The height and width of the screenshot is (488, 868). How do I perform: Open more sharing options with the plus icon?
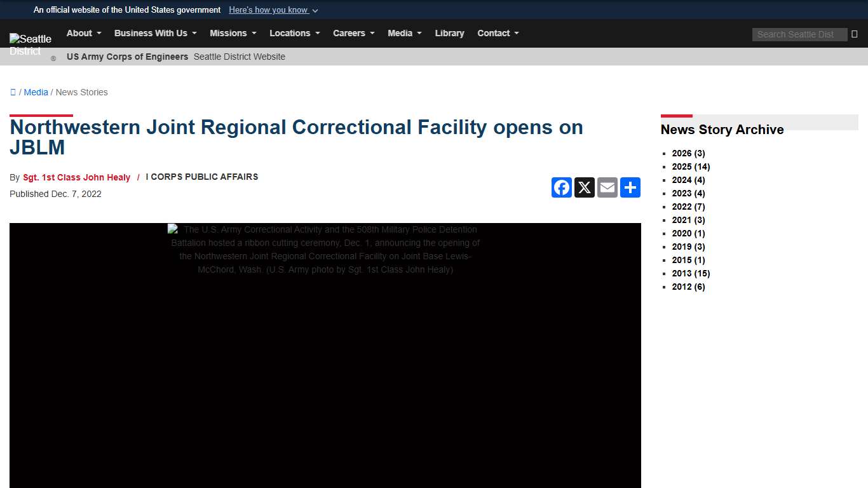pos(630,187)
